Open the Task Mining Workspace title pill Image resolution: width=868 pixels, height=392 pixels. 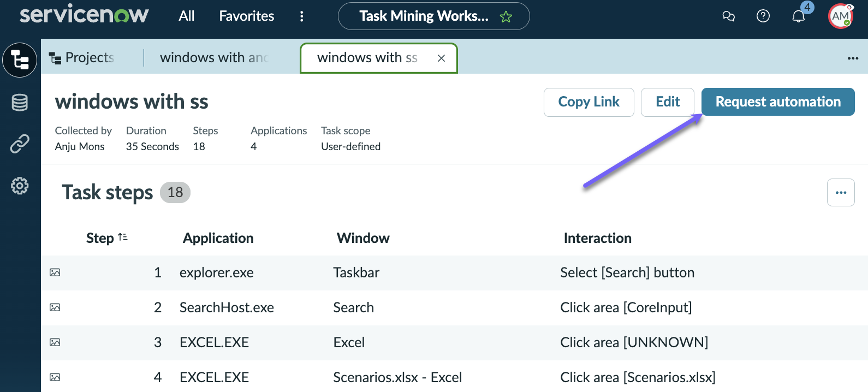click(434, 16)
